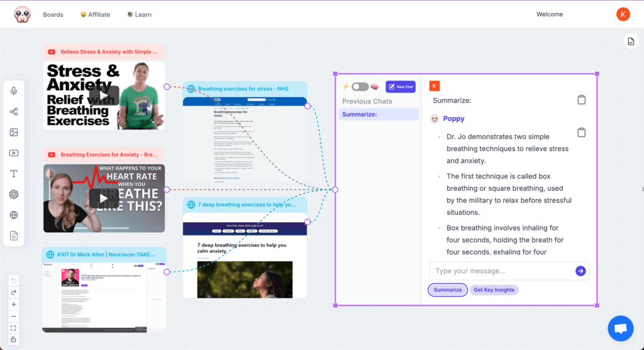Click the add image tool
This screenshot has width=644, height=350.
[14, 132]
